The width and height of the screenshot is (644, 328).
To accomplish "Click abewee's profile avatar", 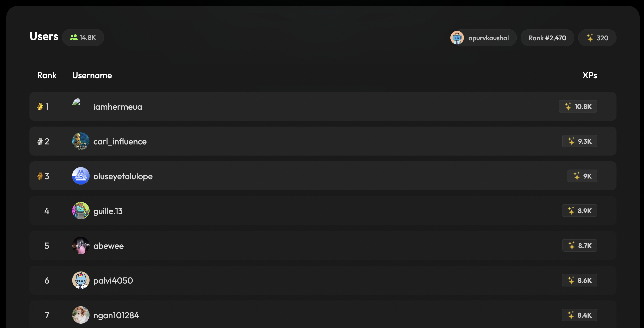I will click(x=81, y=245).
